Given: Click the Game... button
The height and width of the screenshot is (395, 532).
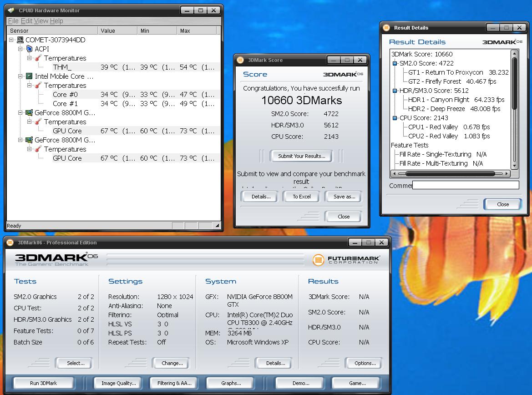Looking at the screenshot, I should 357,383.
